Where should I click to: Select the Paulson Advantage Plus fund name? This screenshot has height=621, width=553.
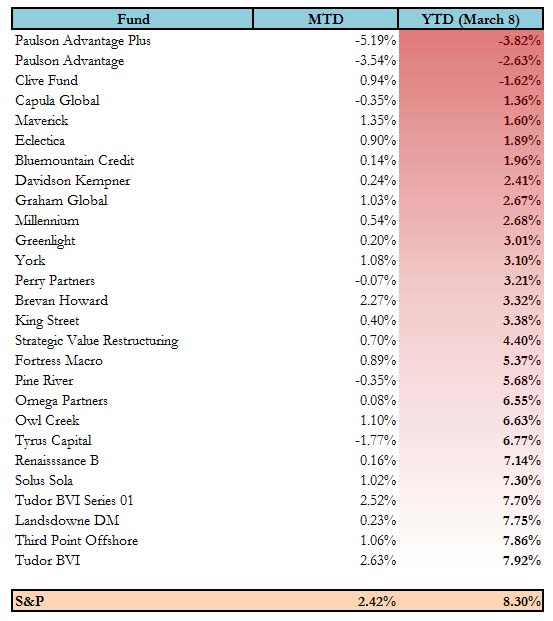pyautogui.click(x=83, y=41)
